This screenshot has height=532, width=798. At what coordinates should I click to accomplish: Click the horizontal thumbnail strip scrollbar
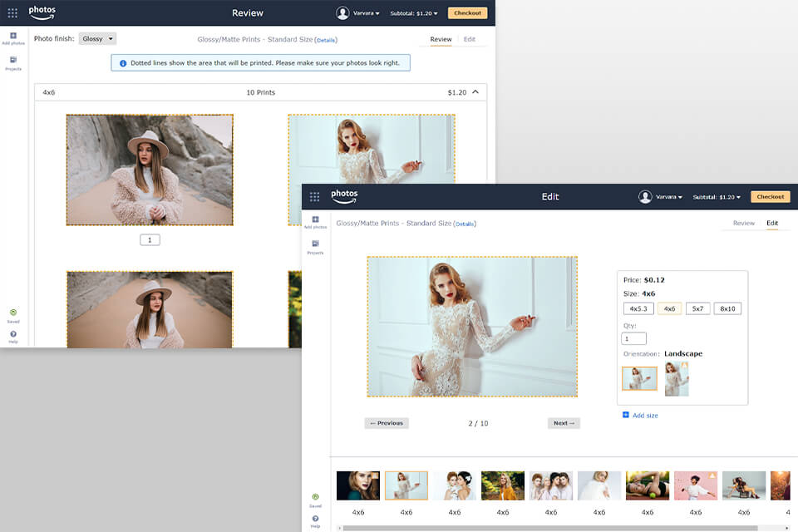click(549, 527)
